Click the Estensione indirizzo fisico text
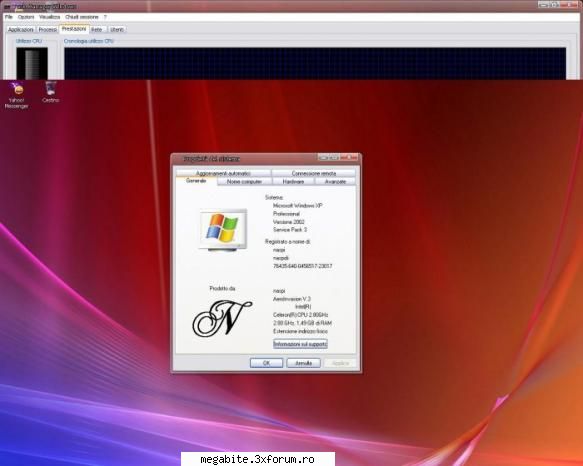 300,331
